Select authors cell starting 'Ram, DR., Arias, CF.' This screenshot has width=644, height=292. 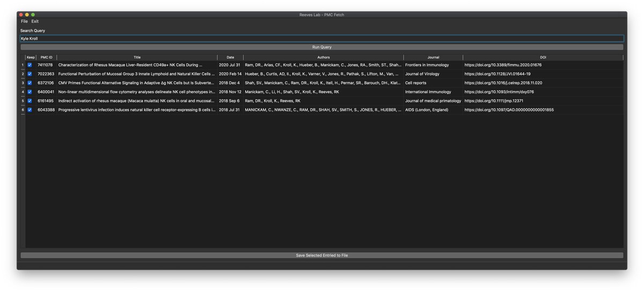point(324,65)
